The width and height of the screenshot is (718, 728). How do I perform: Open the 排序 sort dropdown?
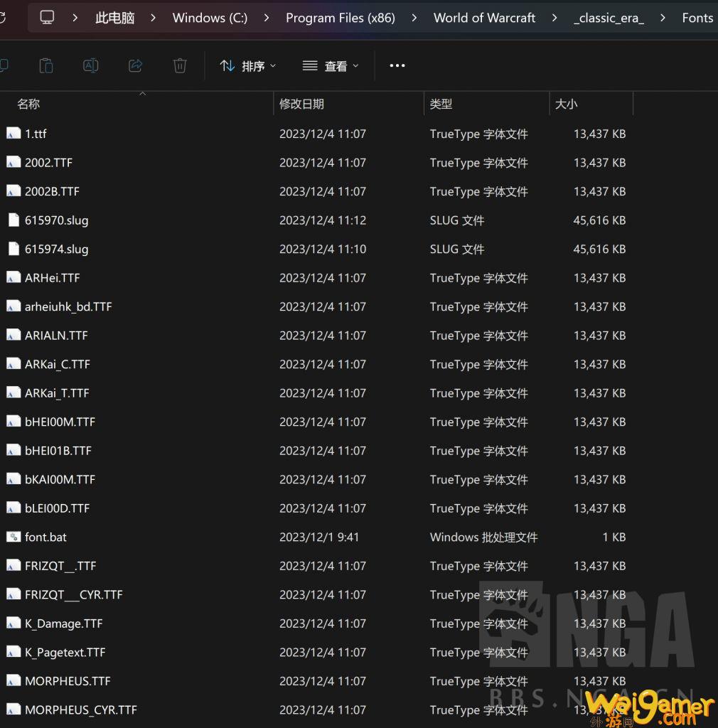[248, 66]
